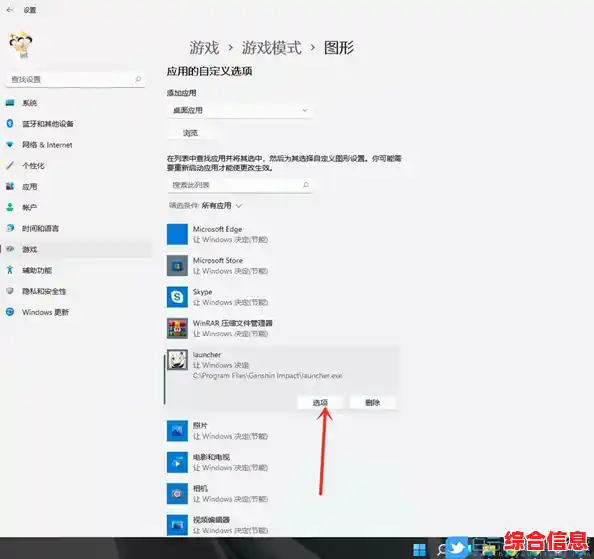594x559 pixels.
Task: Open 辅助功能 in settings sidebar
Action: [x=37, y=270]
